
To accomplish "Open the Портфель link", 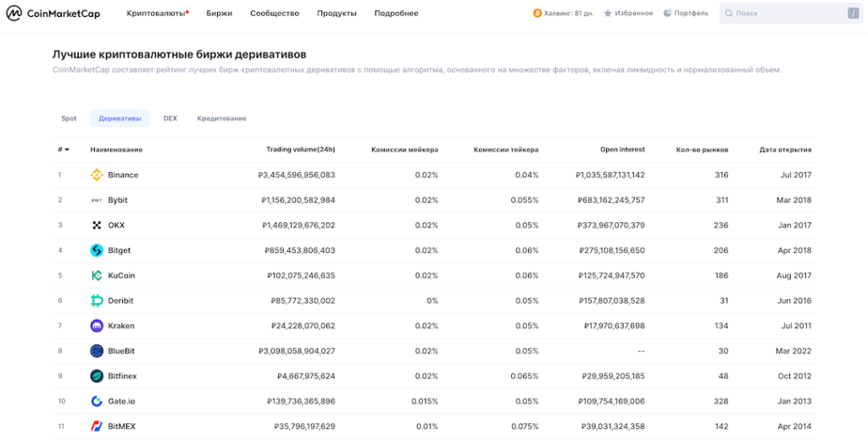I will 686,14.
